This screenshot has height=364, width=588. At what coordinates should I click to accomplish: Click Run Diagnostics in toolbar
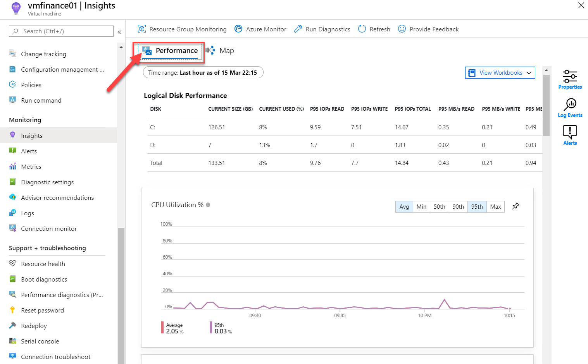tap(322, 29)
